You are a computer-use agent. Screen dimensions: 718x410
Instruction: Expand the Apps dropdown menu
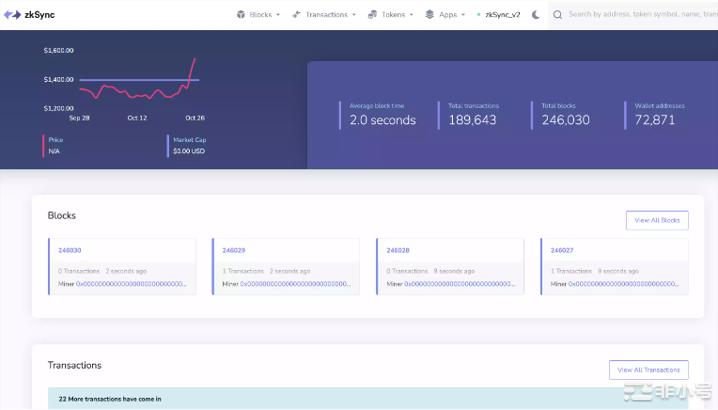tap(445, 15)
